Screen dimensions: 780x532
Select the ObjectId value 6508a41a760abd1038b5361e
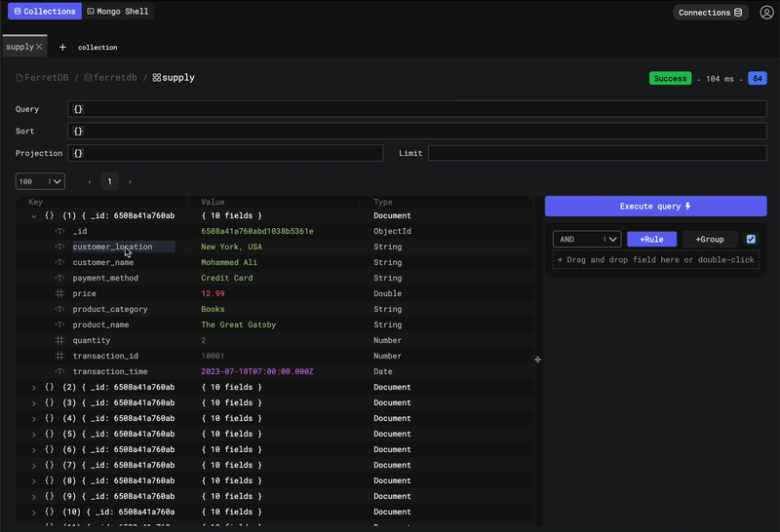[257, 231]
